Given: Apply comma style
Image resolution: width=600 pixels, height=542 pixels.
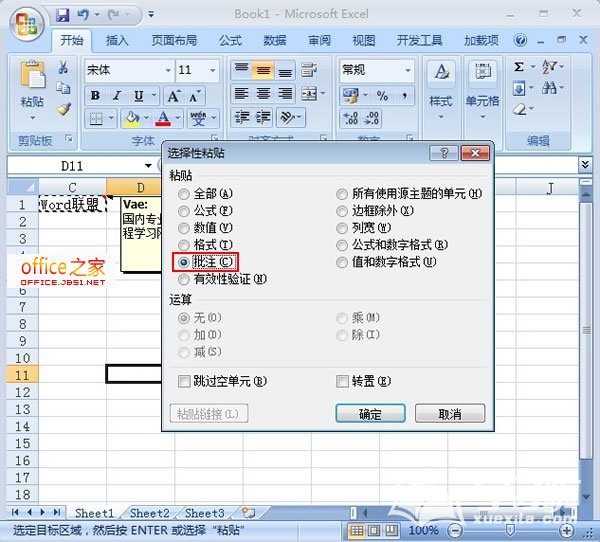Looking at the screenshot, I should (404, 95).
